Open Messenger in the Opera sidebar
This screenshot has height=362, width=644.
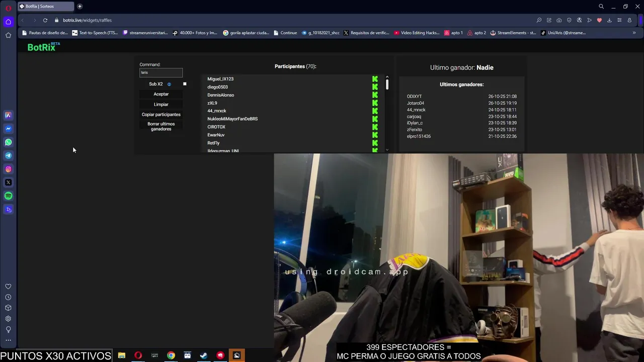pyautogui.click(x=8, y=129)
